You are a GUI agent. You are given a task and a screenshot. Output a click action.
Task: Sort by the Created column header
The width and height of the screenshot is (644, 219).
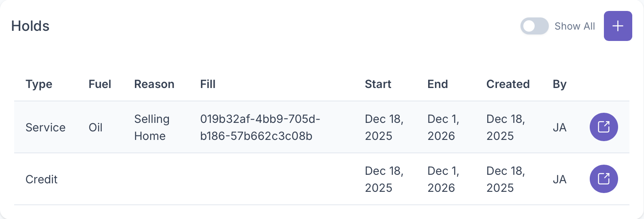[x=508, y=84]
